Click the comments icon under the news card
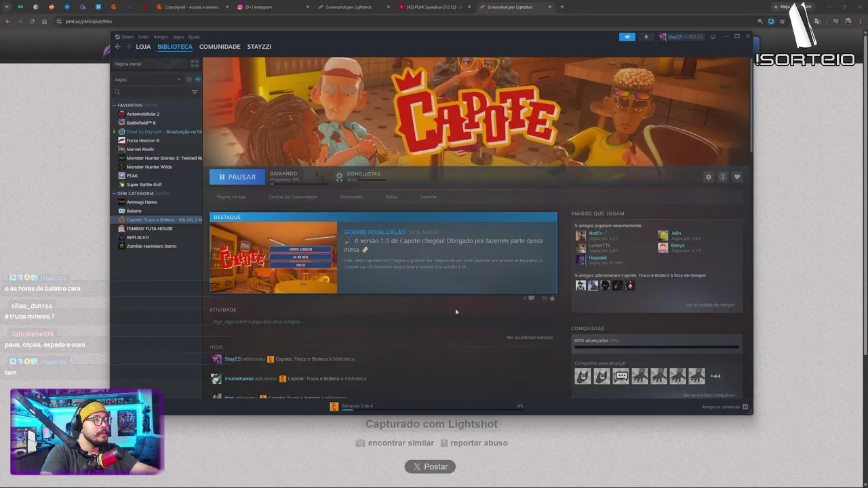 (x=531, y=298)
